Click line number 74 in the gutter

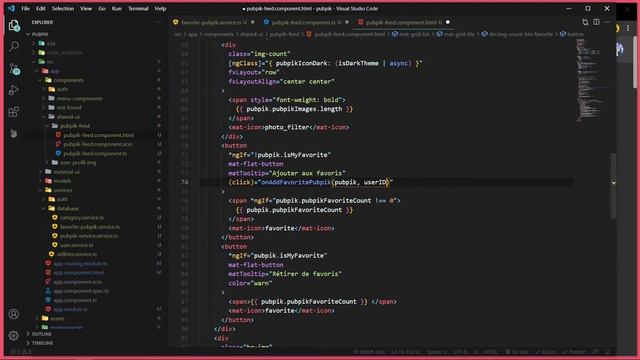(185, 182)
